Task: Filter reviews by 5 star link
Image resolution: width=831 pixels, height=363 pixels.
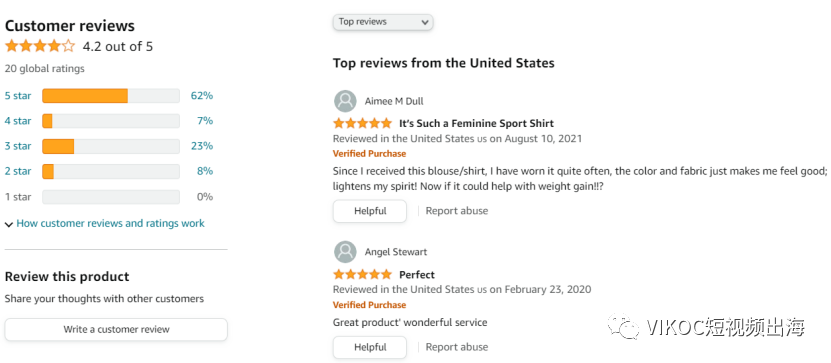Action: coord(18,96)
